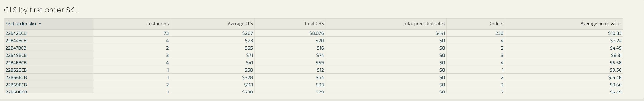The height and width of the screenshot is (101, 644).
Task: Sort by the First order sku header
Action: 49,24
